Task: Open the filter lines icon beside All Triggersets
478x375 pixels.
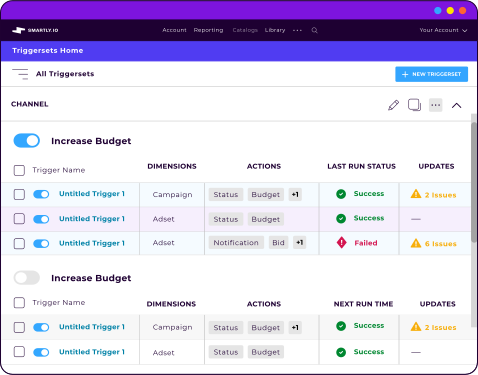Action: click(x=20, y=74)
